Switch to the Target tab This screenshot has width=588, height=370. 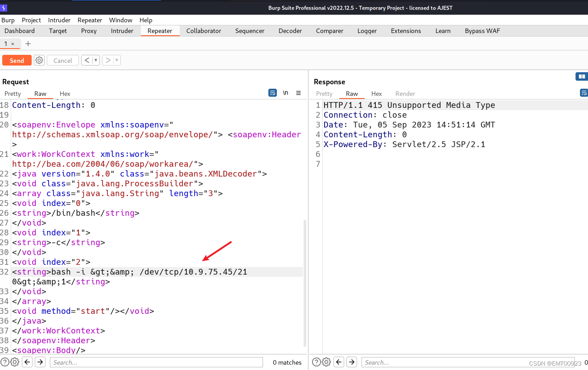click(58, 31)
